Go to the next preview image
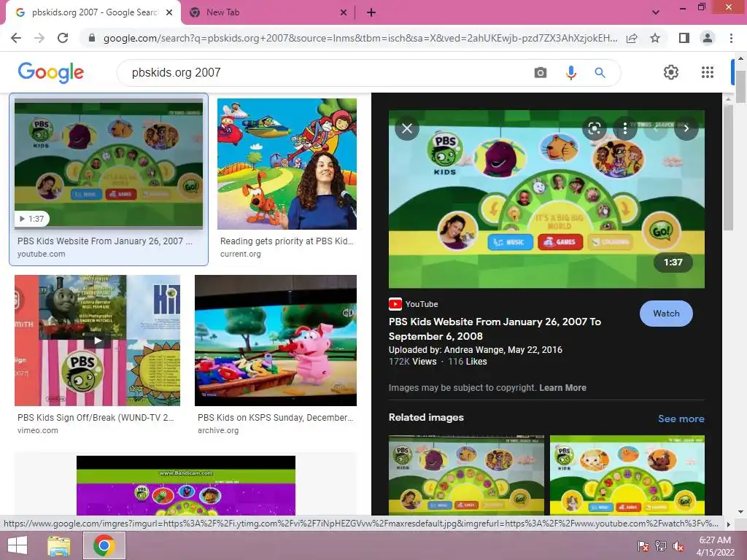 point(686,128)
